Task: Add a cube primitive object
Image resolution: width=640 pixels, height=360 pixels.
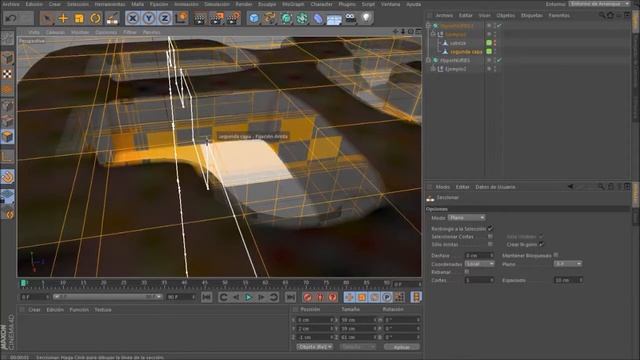Action: tap(254, 18)
